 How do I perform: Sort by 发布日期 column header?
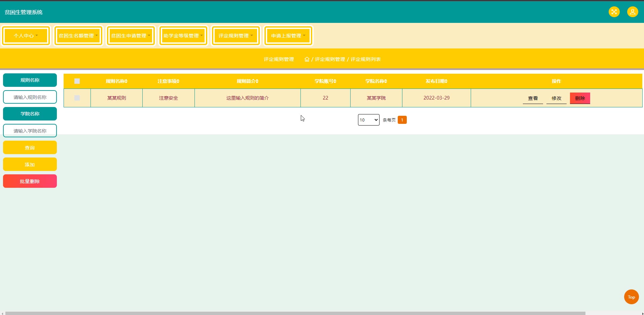click(436, 81)
